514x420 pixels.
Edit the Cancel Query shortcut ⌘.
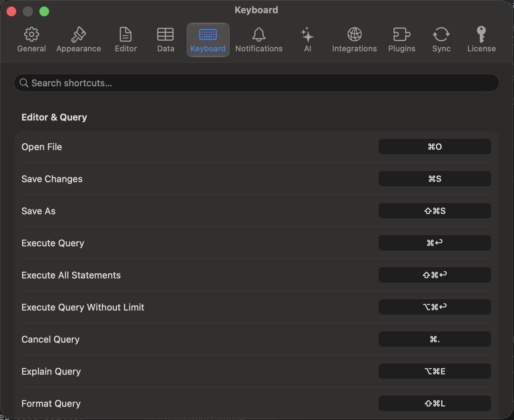pos(435,339)
